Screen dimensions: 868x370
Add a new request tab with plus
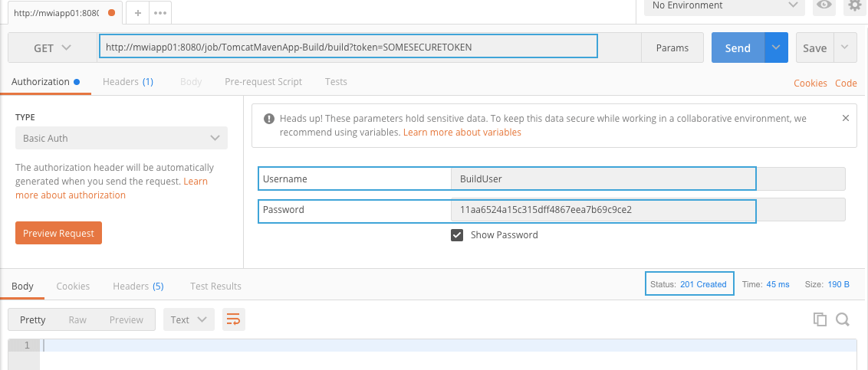(x=138, y=13)
